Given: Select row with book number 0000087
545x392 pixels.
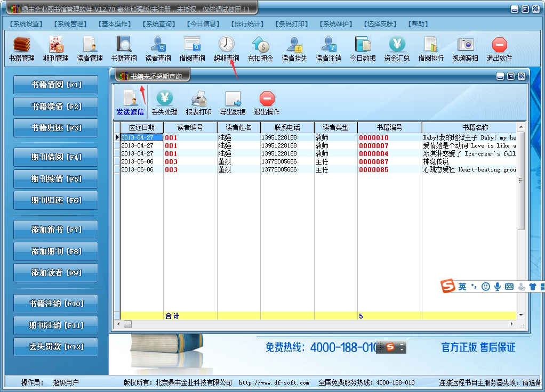Looking at the screenshot, I should (x=373, y=162).
